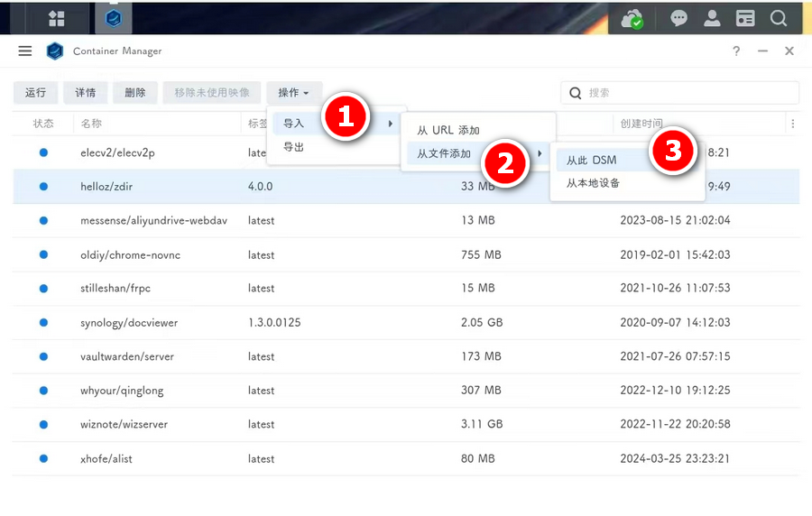
Task: Minimize the Container Manager window
Action: pos(762,51)
